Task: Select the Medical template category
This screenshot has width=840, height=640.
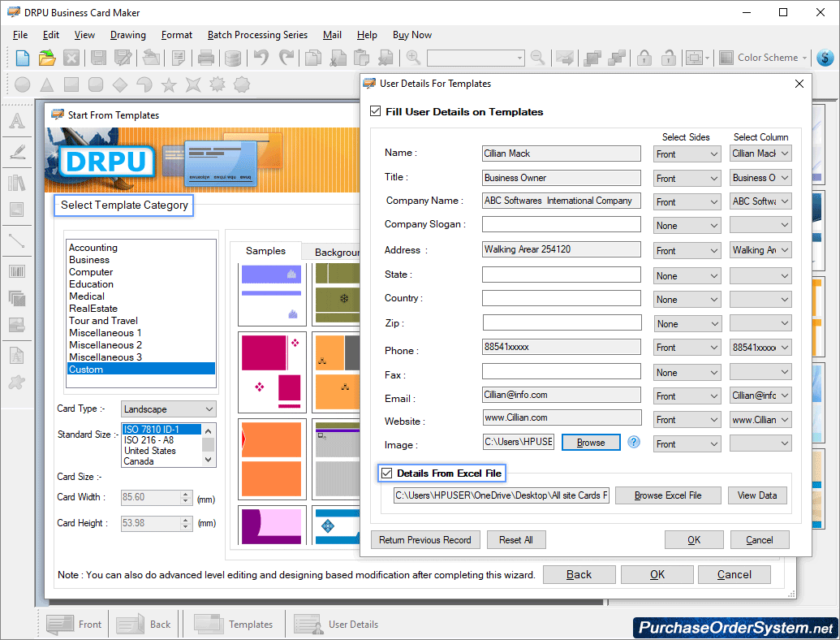Action: point(87,296)
